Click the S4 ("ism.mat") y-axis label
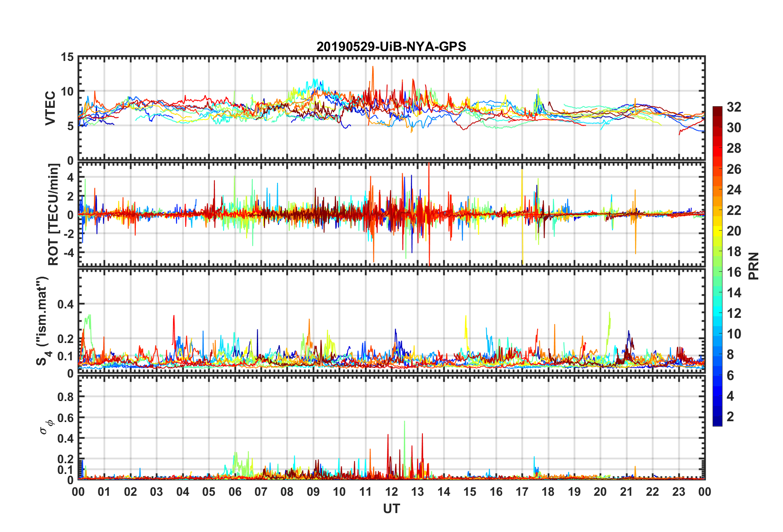Viewport: 783px width, 532px height. (42, 321)
